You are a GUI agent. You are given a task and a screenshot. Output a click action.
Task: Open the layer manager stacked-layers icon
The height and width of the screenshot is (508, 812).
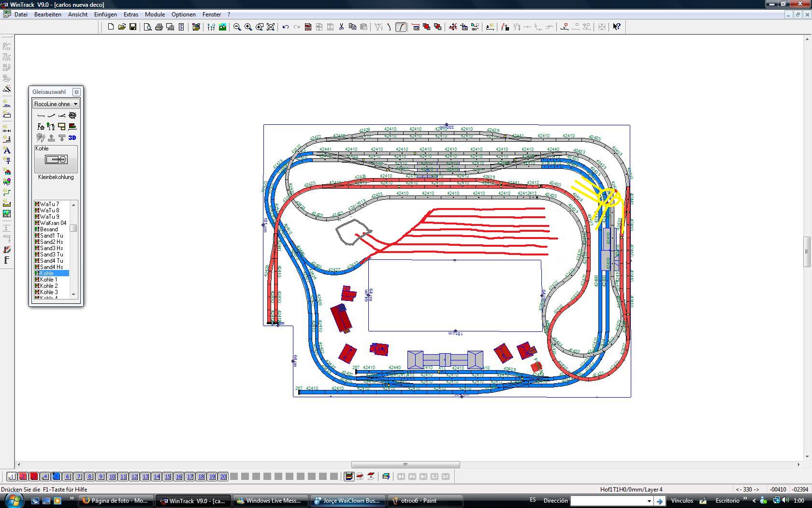tap(348, 477)
